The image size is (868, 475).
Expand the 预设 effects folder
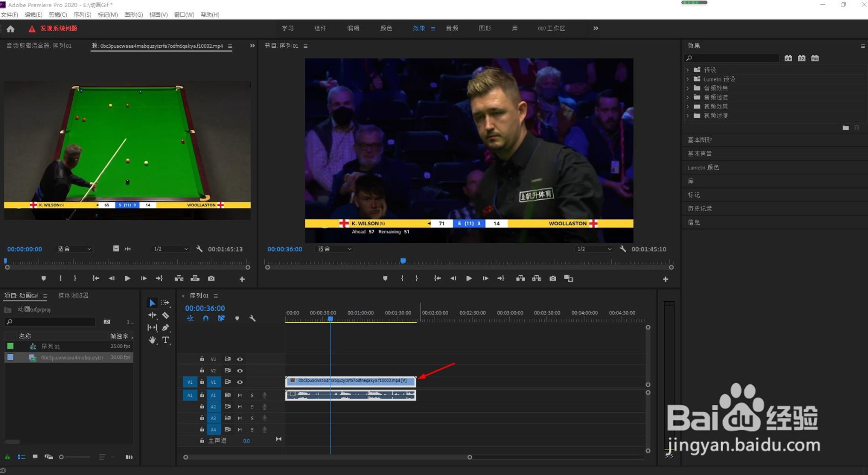point(687,70)
